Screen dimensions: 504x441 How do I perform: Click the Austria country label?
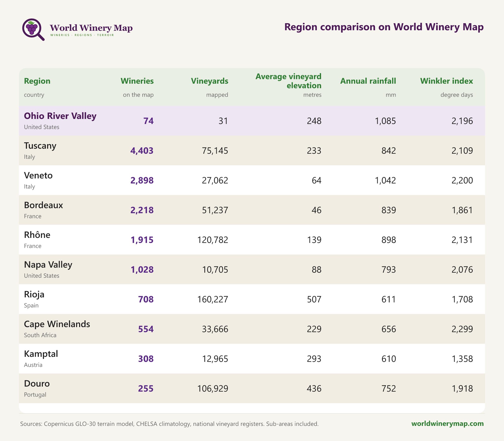pyautogui.click(x=33, y=365)
